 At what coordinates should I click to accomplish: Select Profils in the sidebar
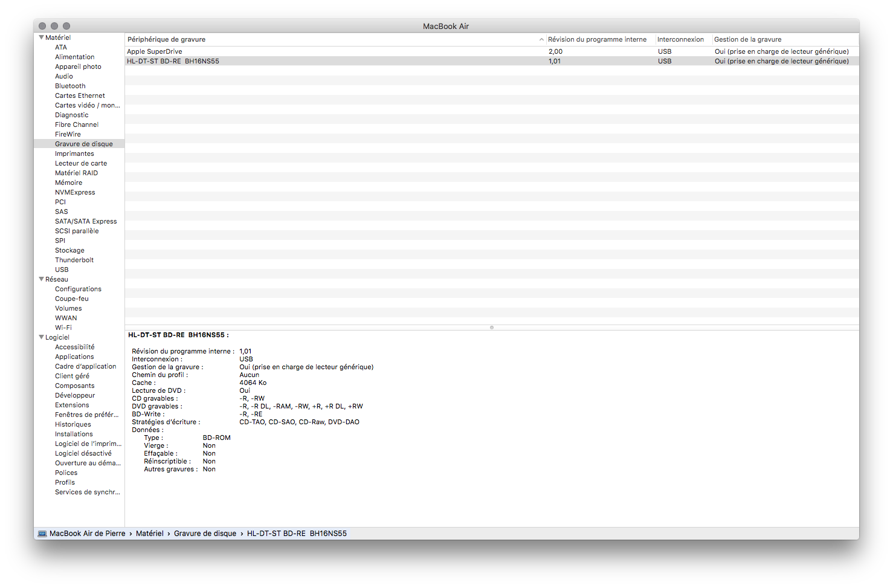[x=65, y=482]
